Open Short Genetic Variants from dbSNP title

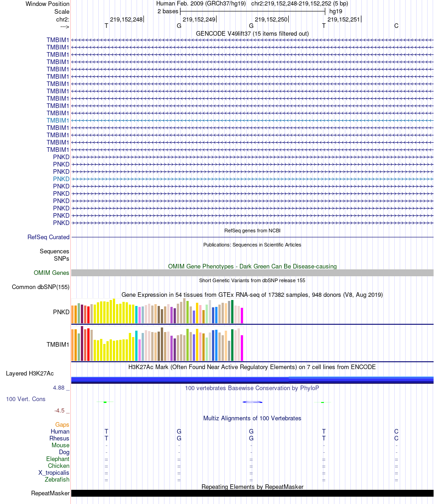click(x=252, y=281)
